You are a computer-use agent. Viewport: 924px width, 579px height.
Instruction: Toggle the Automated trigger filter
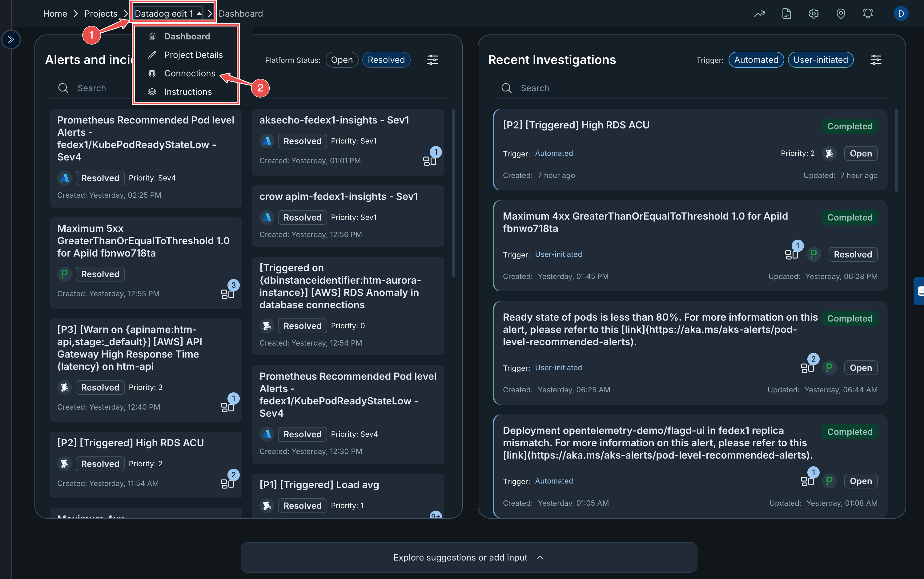[756, 60]
